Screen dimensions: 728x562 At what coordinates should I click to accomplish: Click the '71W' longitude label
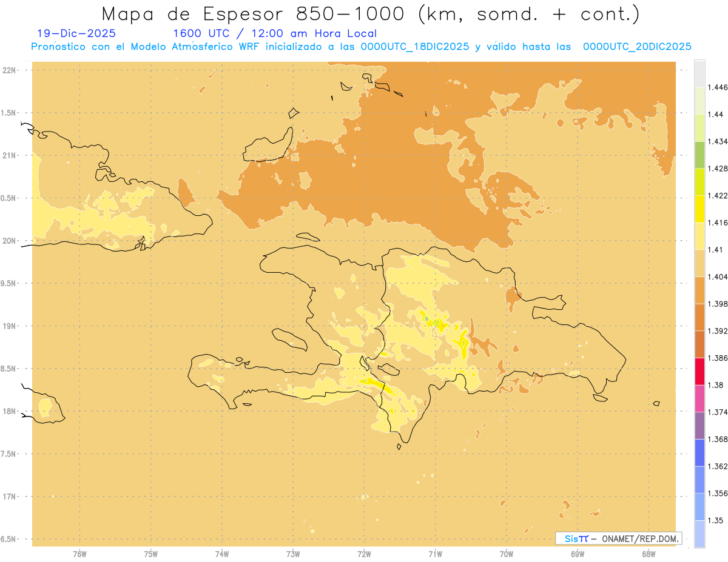(435, 554)
